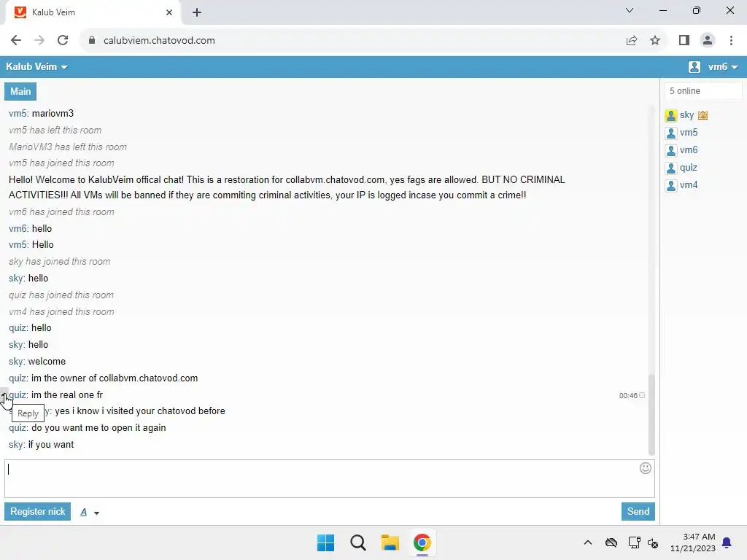Click the sky user avatar icon
The width and height of the screenshot is (747, 560).
671,115
